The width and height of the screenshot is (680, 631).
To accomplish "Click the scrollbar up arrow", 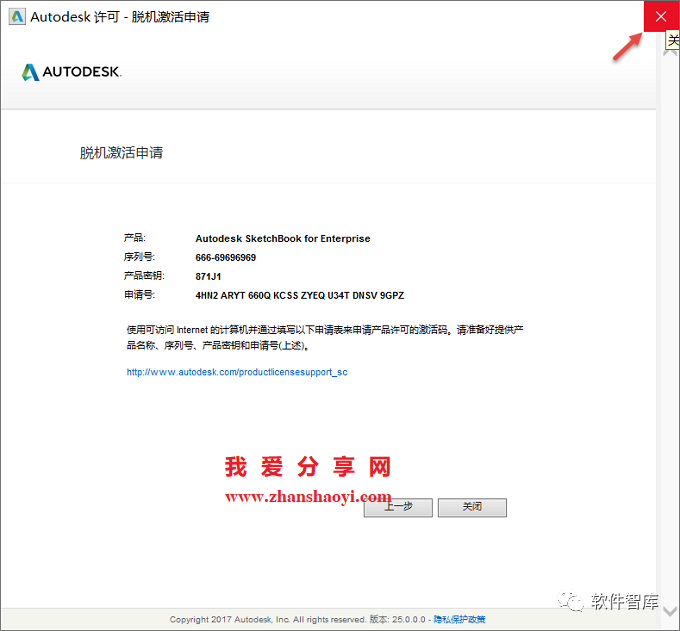I will click(668, 53).
